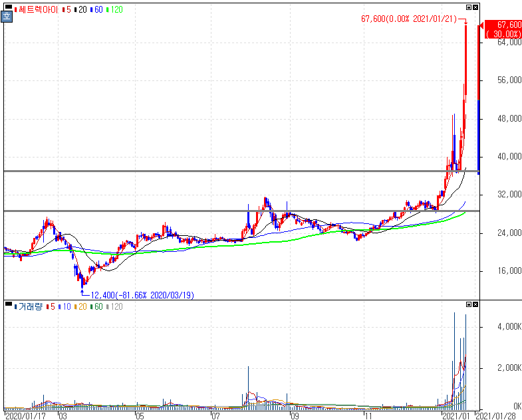Click the tallest volume bar in January 2021
The height and width of the screenshot is (420, 522).
point(454,361)
